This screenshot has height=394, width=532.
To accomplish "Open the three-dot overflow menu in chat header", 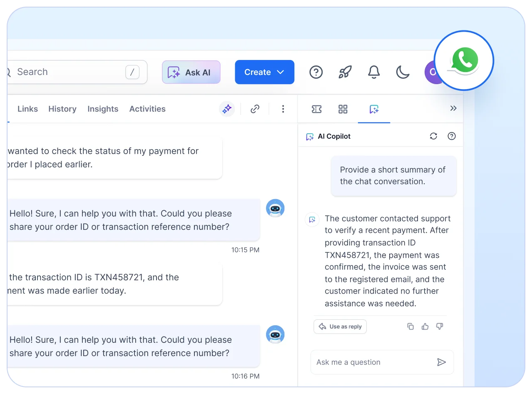I will pyautogui.click(x=283, y=109).
